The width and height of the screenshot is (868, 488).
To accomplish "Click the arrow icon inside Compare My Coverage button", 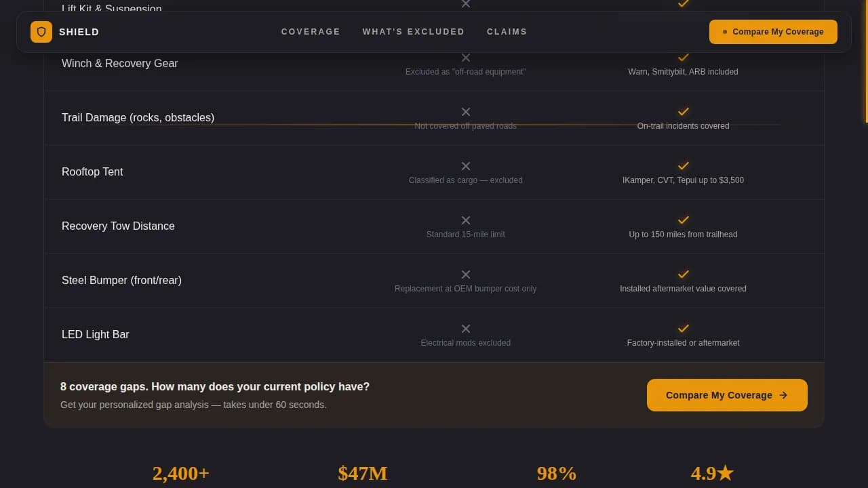I will click(x=783, y=395).
